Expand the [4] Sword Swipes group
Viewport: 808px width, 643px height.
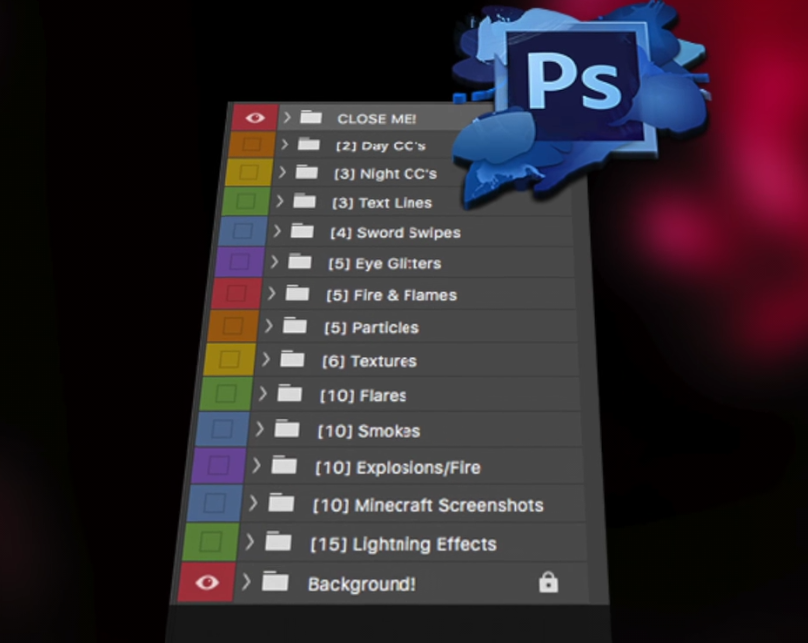[277, 231]
